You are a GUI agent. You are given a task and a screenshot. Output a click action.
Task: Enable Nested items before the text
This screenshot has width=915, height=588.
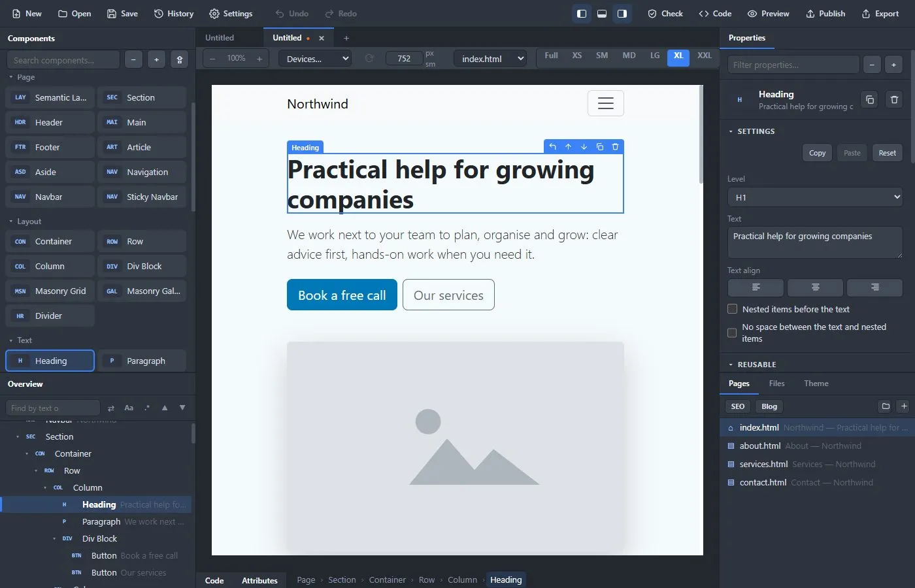click(732, 309)
